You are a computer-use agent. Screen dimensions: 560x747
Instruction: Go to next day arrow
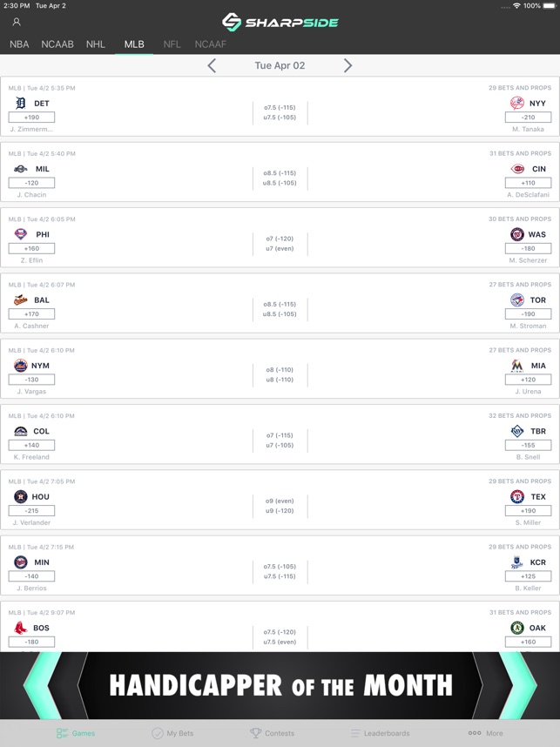point(347,65)
